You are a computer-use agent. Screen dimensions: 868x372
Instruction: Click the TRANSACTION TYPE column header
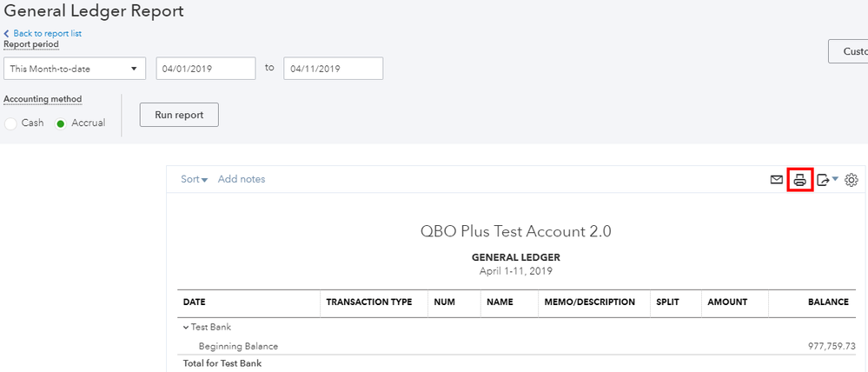point(368,302)
